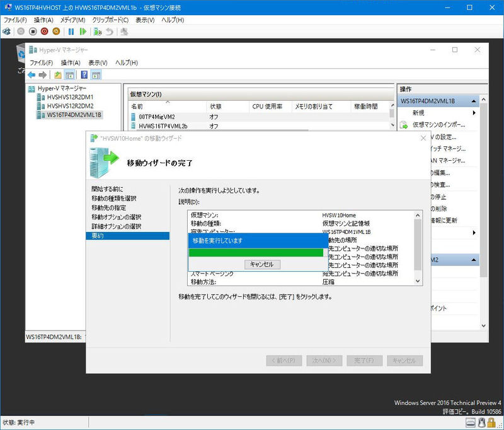504x430 pixels.
Task: Click 仮想マシンのインポー... action link
Action: (438, 125)
